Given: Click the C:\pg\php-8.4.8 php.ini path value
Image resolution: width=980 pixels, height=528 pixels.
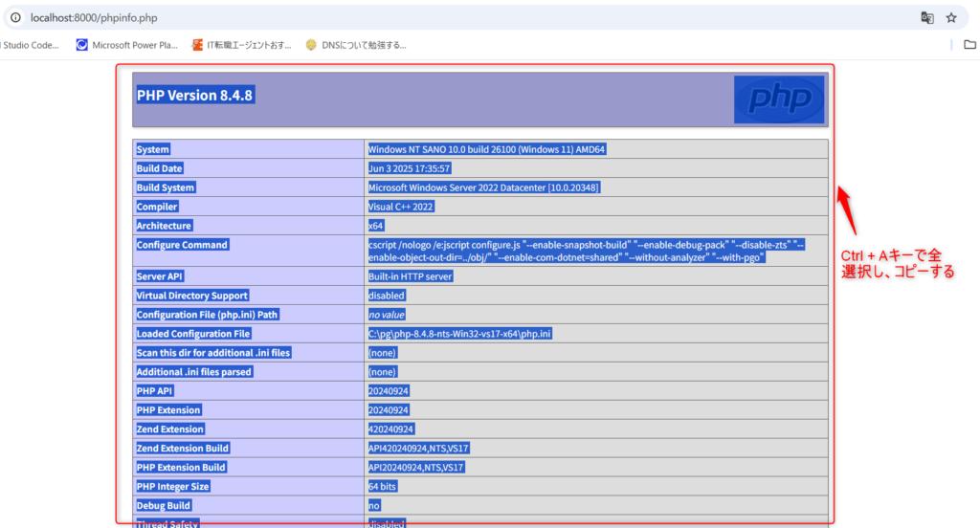Looking at the screenshot, I should point(459,334).
